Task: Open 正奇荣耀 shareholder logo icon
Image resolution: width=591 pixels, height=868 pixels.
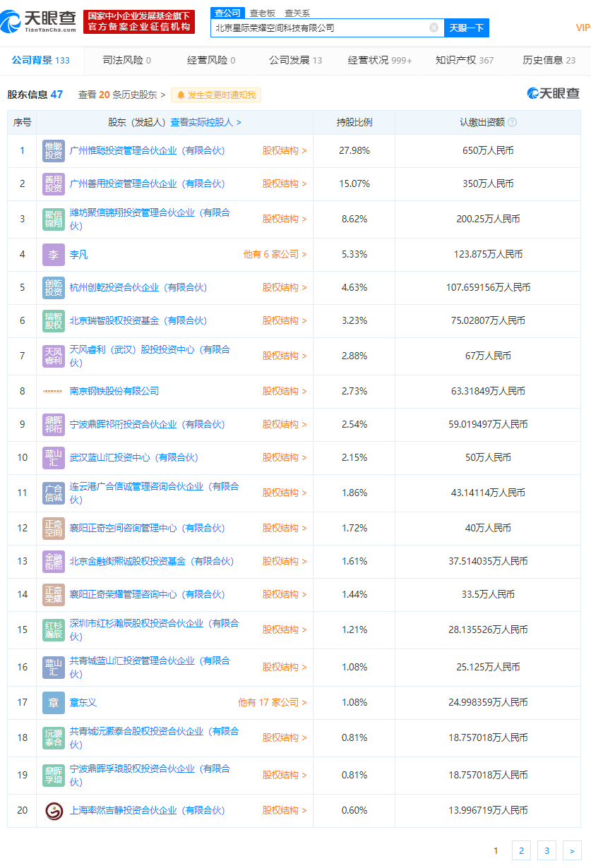Action: [54, 594]
